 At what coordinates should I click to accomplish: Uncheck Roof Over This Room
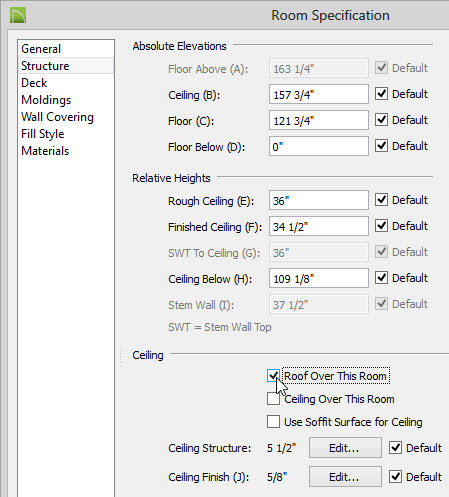273,376
